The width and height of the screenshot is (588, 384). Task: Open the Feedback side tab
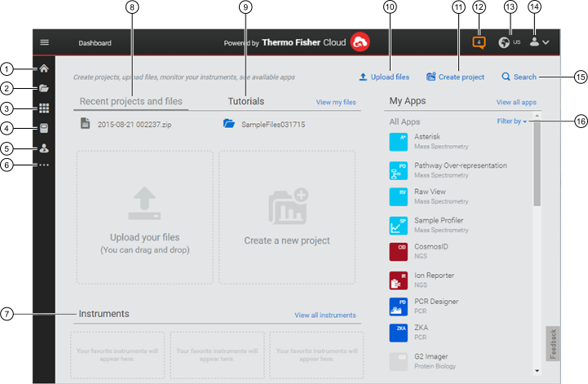point(552,344)
